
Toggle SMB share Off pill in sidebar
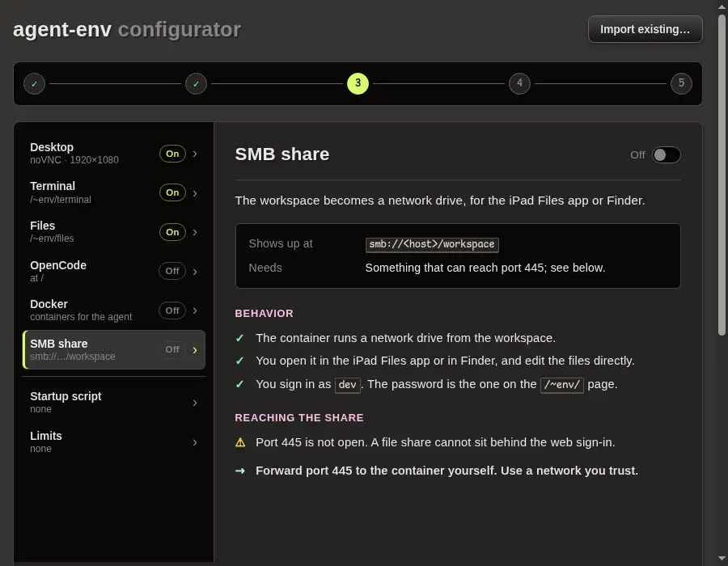[172, 349]
